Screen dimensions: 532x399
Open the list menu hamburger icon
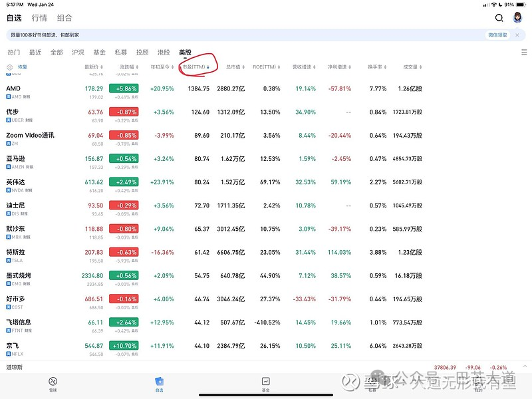tap(524, 53)
